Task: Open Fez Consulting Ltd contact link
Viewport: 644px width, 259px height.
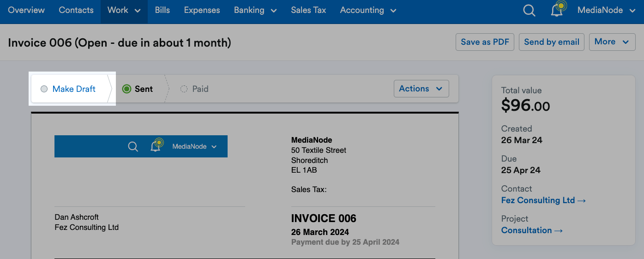Action: (x=543, y=200)
